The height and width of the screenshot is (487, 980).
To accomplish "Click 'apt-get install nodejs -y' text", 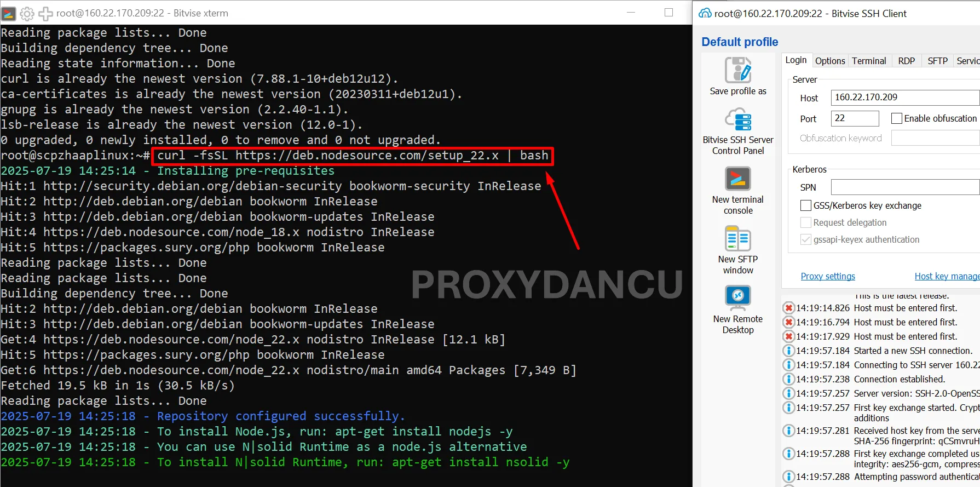I will click(424, 432).
